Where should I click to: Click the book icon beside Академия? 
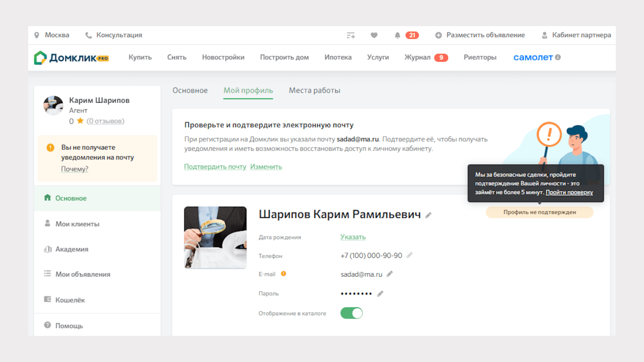pos(48,249)
